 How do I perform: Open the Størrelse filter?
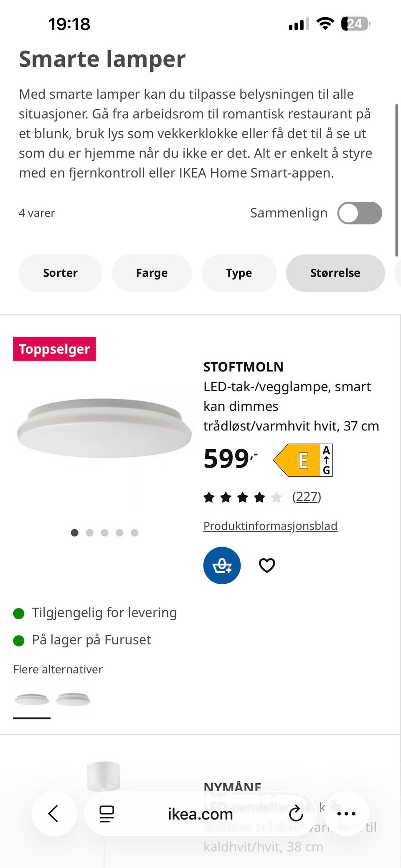335,273
